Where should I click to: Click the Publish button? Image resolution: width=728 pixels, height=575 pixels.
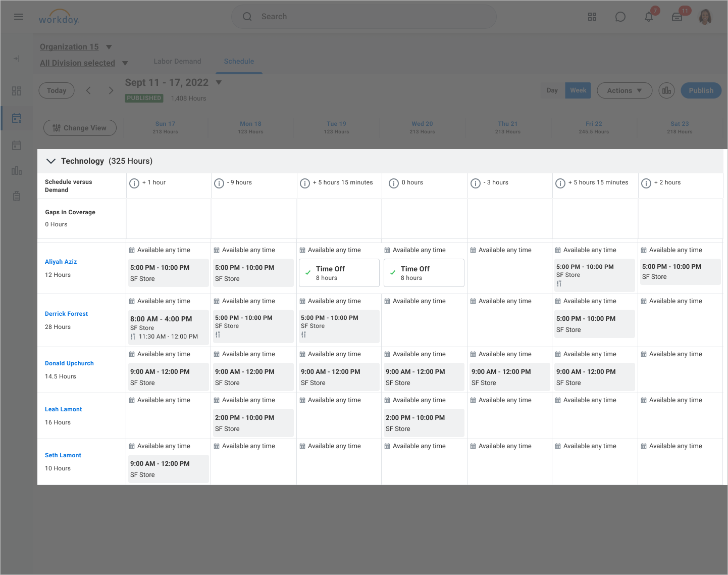click(x=701, y=90)
